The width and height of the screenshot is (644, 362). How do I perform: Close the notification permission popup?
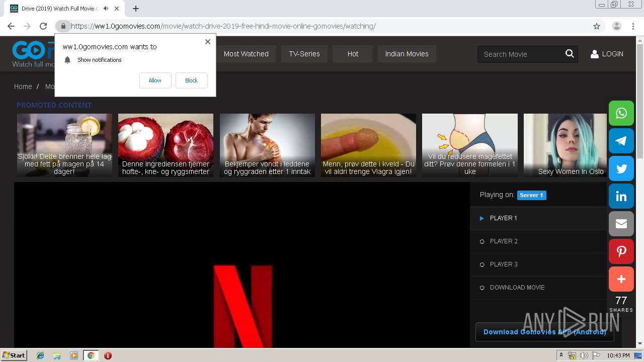click(208, 42)
